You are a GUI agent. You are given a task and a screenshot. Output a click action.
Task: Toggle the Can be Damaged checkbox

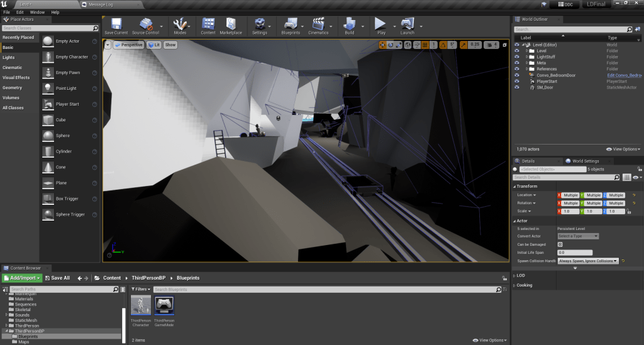(560, 244)
